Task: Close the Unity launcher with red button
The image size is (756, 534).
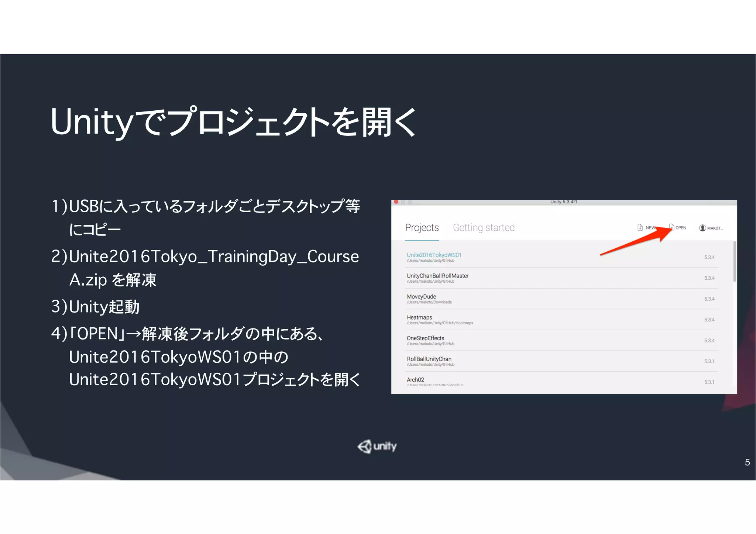Action: tap(396, 202)
